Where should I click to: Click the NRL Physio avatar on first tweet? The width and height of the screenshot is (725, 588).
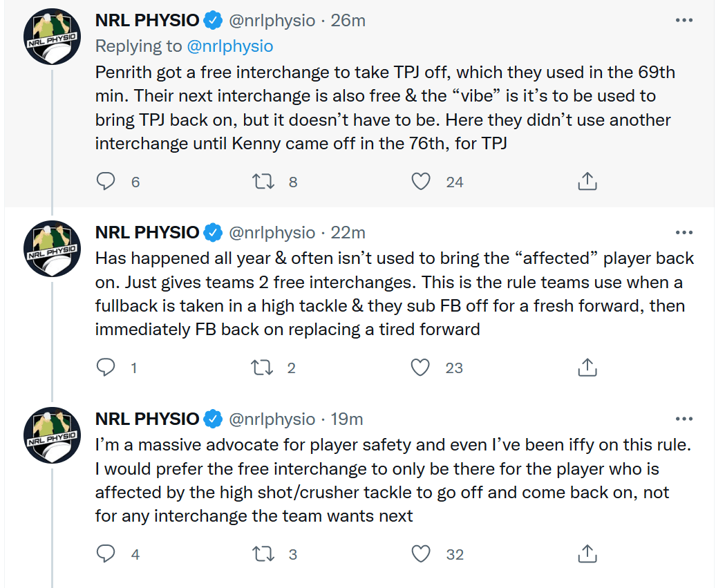coord(52,37)
